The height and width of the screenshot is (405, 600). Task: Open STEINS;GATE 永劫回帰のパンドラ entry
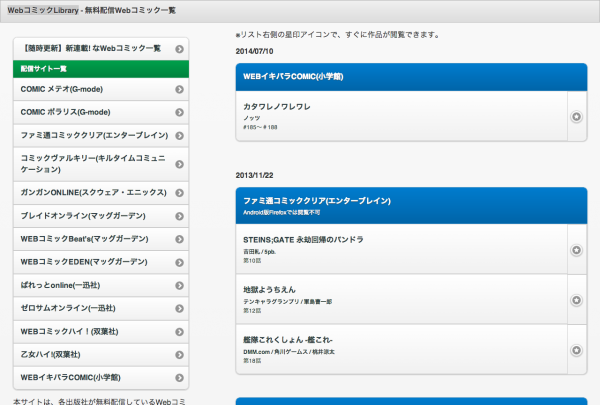coord(401,249)
